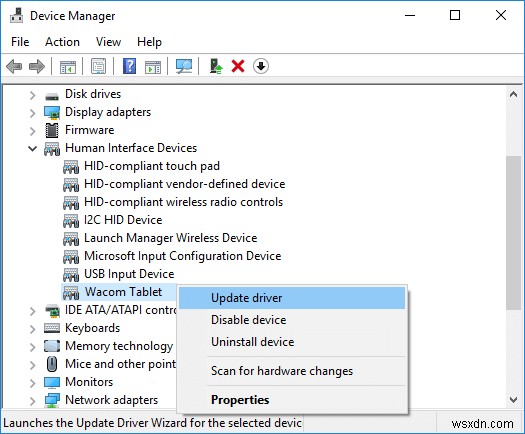Select Launch Manager Wireless Device
The image size is (525, 434).
[170, 238]
